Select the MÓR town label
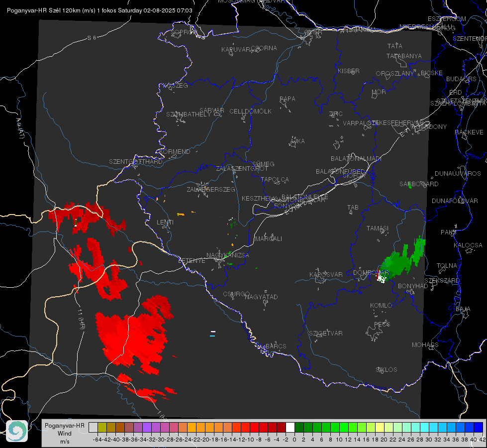The height and width of the screenshot is (448, 487). coord(379,92)
